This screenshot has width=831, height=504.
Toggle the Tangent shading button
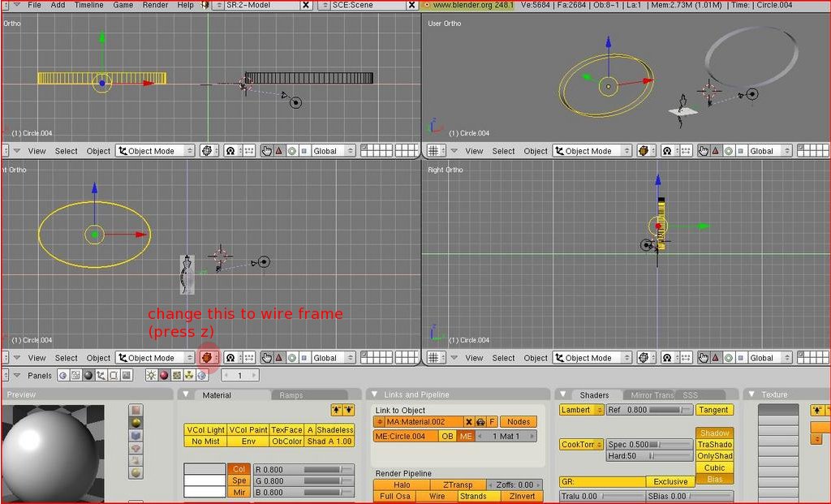[x=714, y=410]
